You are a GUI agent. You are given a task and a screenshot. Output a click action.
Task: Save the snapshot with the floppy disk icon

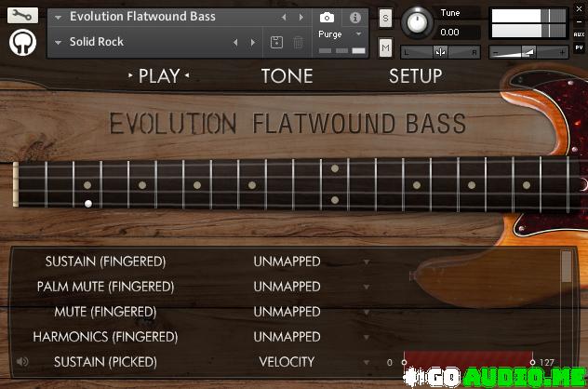coord(276,42)
